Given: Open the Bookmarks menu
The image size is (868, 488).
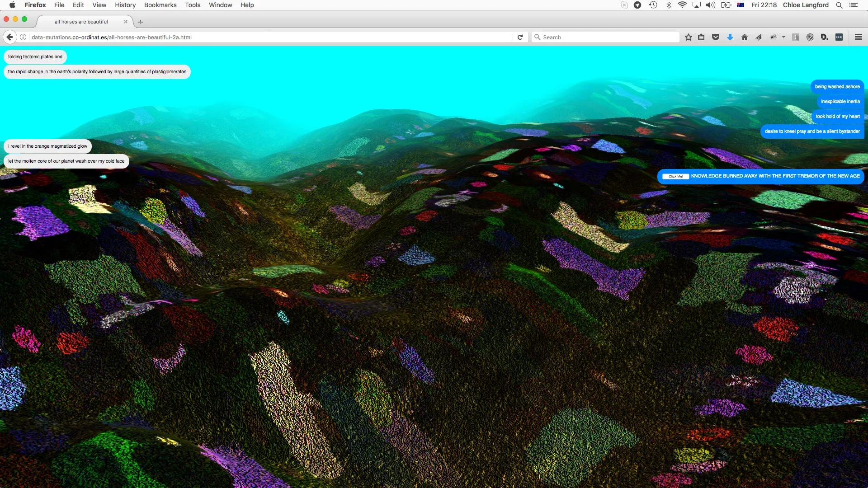Looking at the screenshot, I should [160, 5].
